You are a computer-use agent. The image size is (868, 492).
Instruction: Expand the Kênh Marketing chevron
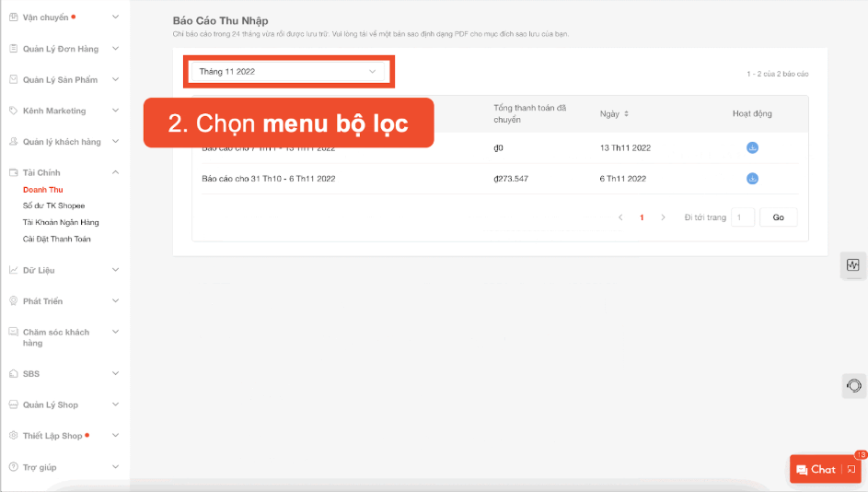coord(116,111)
